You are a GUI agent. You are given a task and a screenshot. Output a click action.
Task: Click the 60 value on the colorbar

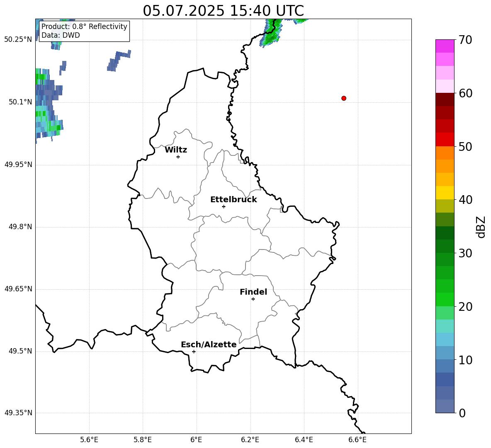(x=465, y=93)
